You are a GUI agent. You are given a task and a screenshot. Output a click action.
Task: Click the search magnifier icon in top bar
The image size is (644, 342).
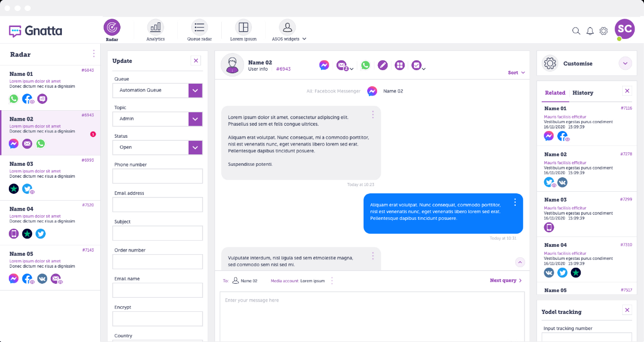[576, 31]
